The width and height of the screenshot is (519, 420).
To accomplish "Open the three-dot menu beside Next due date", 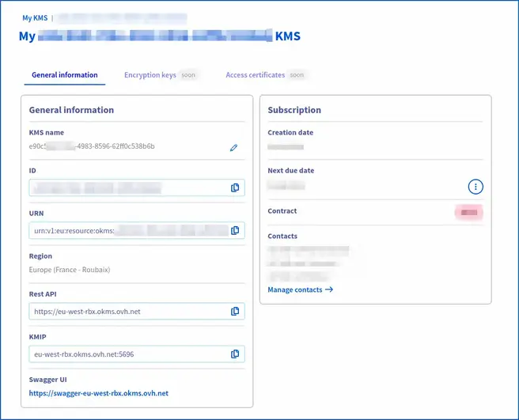I will (x=475, y=187).
